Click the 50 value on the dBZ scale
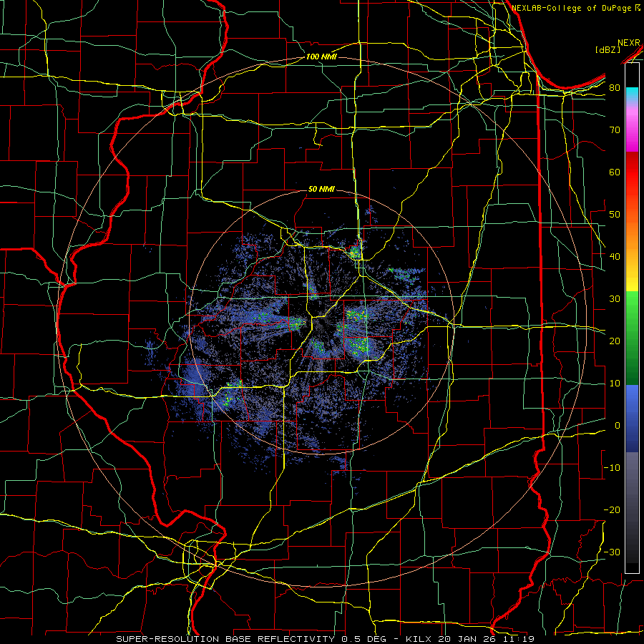644x644 pixels. click(x=615, y=215)
